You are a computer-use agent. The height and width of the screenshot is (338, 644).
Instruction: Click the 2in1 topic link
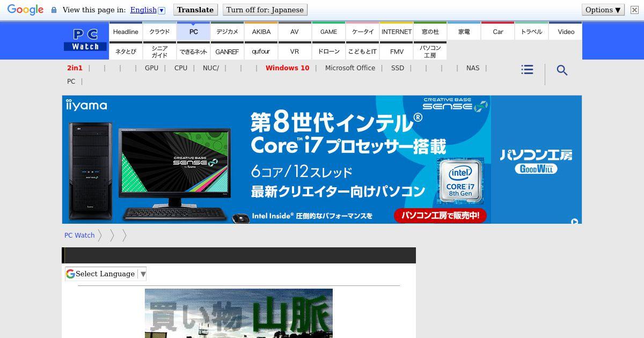tap(75, 68)
